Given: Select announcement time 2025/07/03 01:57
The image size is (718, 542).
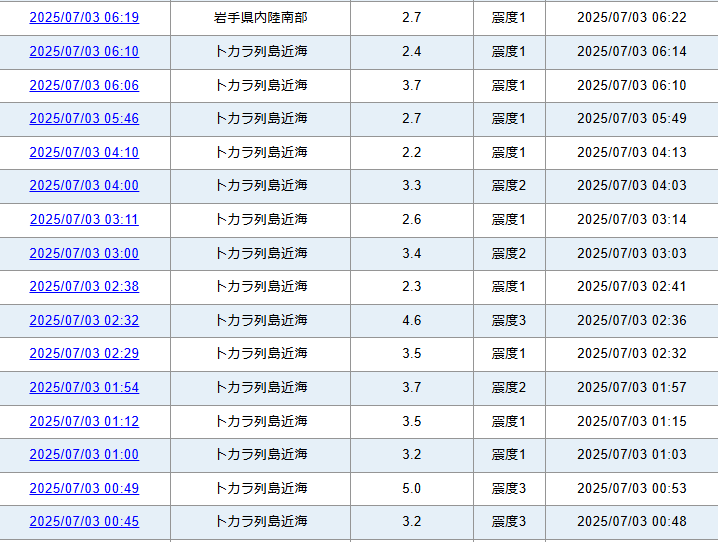Looking at the screenshot, I should pos(632,387).
